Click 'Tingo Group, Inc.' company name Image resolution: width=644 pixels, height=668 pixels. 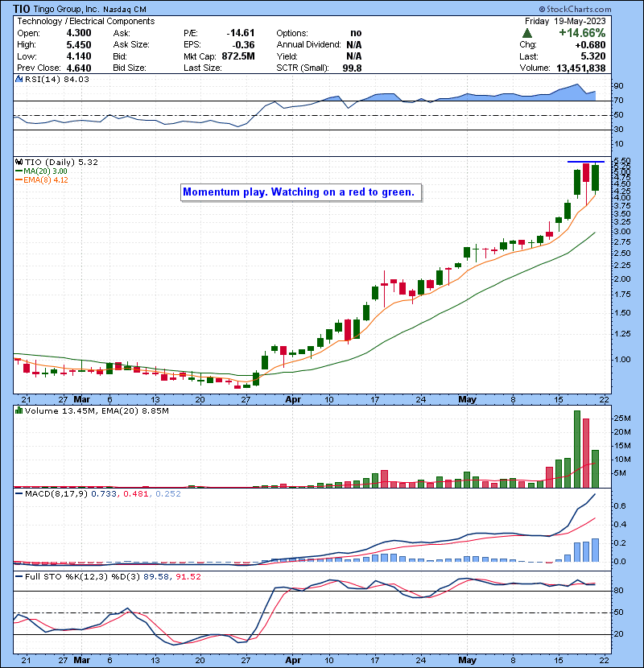pos(67,10)
